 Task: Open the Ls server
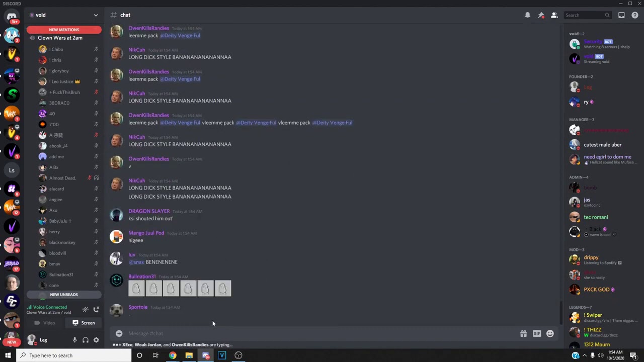[x=12, y=170]
